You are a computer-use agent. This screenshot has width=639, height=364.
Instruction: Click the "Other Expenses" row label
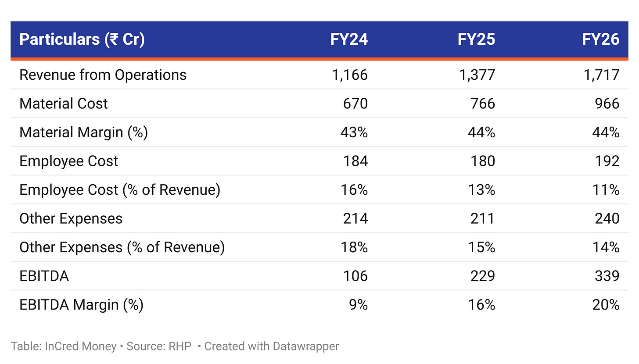tap(71, 219)
